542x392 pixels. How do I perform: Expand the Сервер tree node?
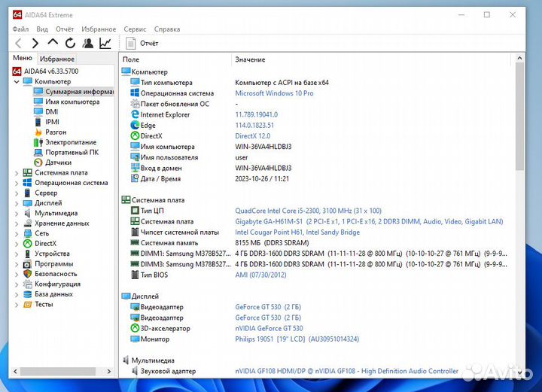tap(17, 193)
